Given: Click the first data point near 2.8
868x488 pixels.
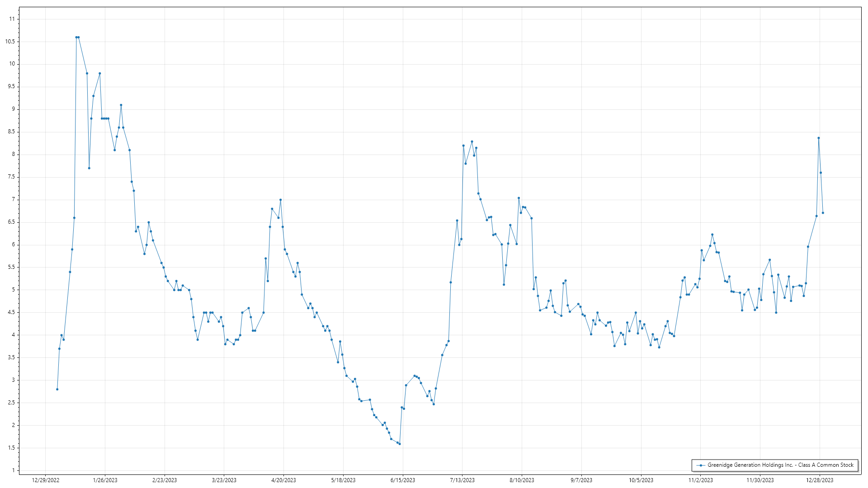Looking at the screenshot, I should [57, 389].
